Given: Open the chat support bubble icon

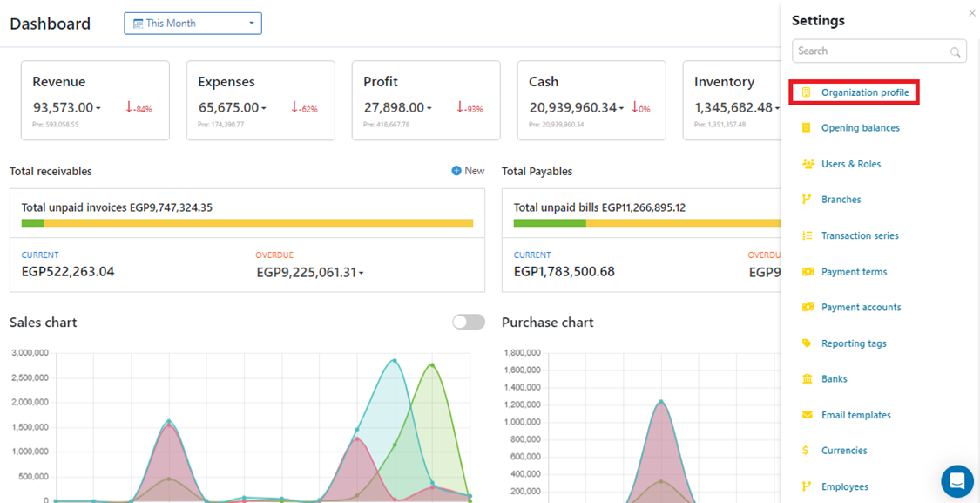Looking at the screenshot, I should coord(956,480).
